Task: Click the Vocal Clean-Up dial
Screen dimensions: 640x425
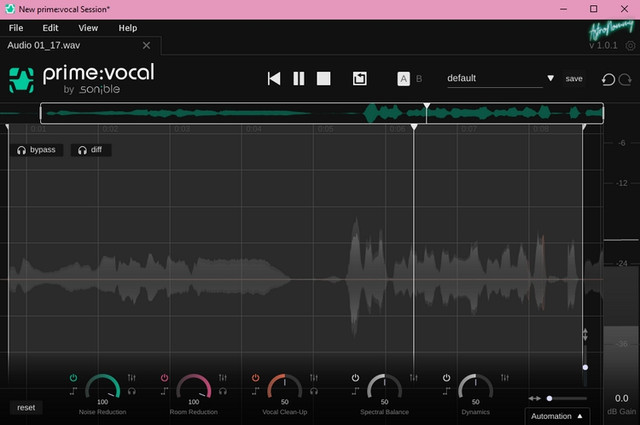Action: click(x=284, y=387)
